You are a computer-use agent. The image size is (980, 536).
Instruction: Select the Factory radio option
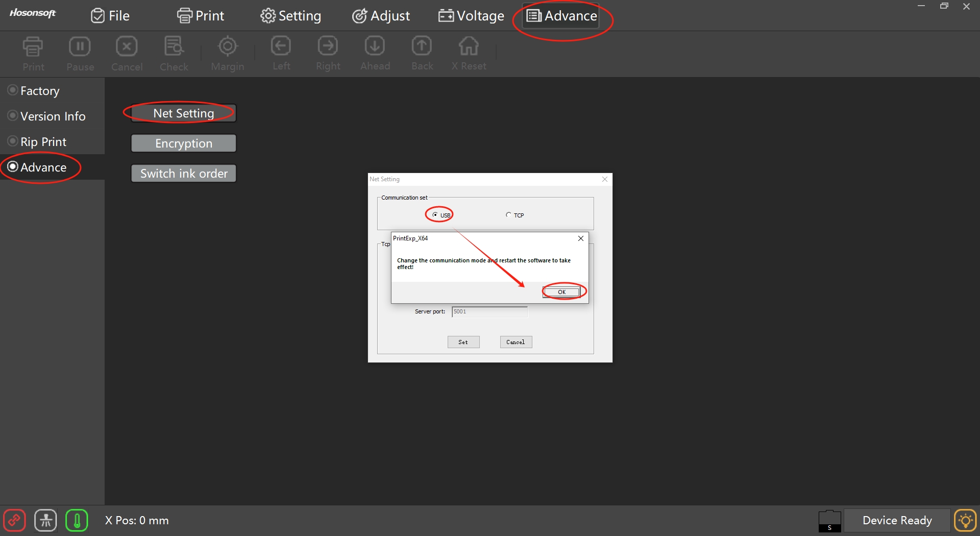pos(13,90)
